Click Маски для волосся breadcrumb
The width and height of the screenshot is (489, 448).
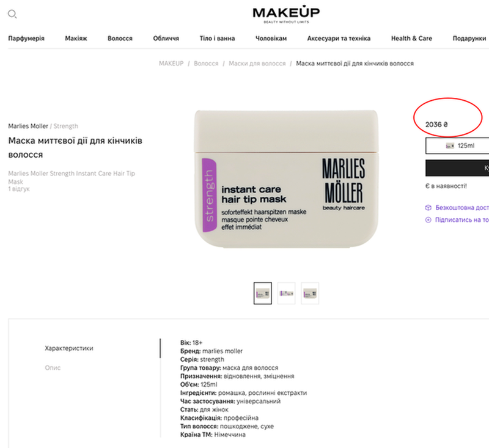(x=257, y=64)
